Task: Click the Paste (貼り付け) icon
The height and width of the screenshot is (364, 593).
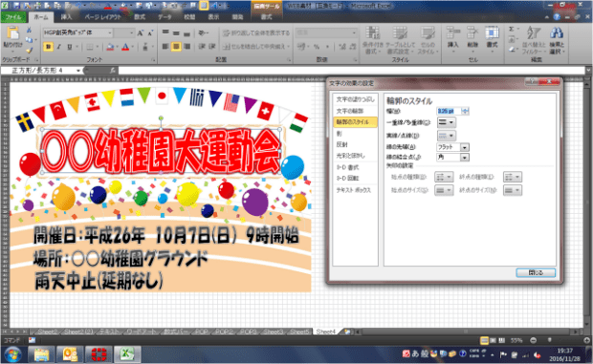Action: [x=12, y=34]
